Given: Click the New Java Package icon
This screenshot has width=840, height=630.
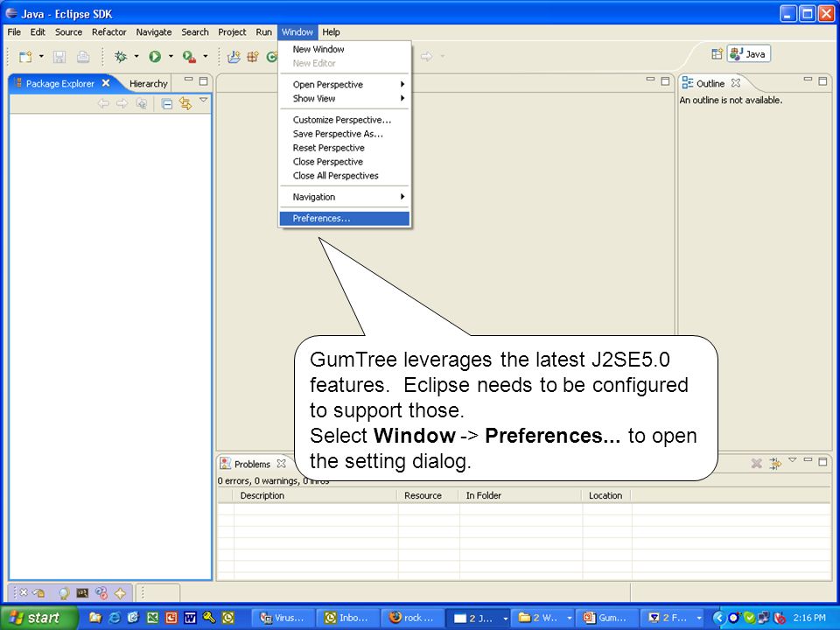Looking at the screenshot, I should [x=253, y=57].
